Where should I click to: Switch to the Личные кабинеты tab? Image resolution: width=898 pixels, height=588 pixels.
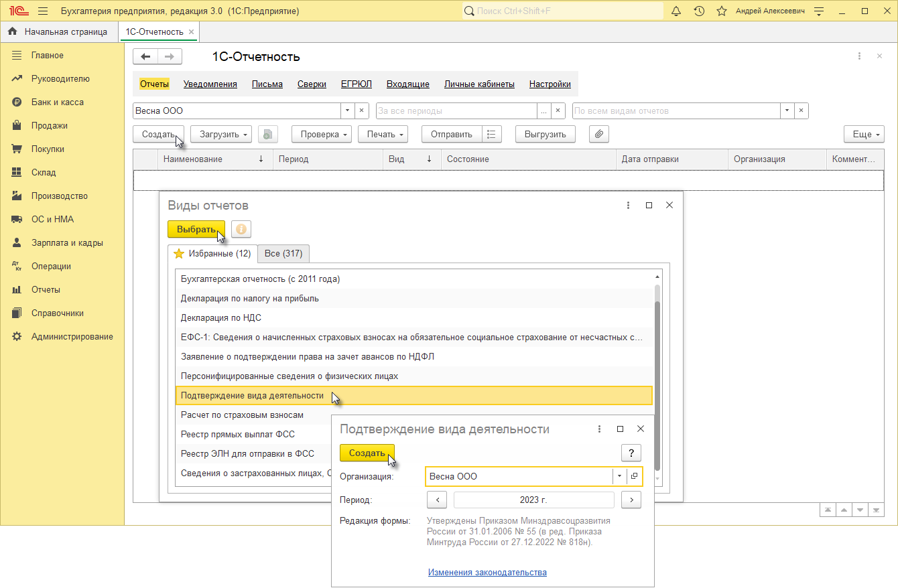click(x=479, y=84)
